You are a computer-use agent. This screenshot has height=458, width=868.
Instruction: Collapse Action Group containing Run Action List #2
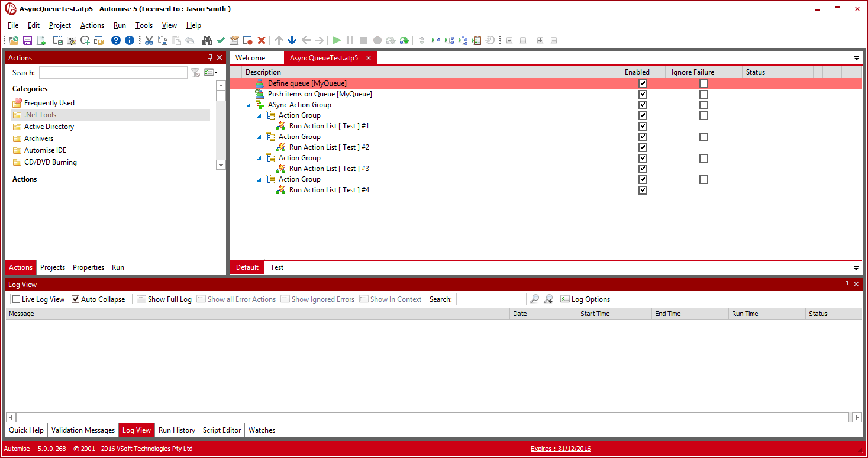pos(259,137)
